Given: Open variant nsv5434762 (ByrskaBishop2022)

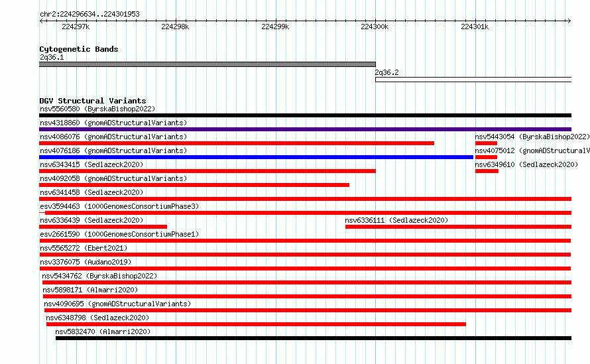Looking at the screenshot, I should (x=99, y=276).
